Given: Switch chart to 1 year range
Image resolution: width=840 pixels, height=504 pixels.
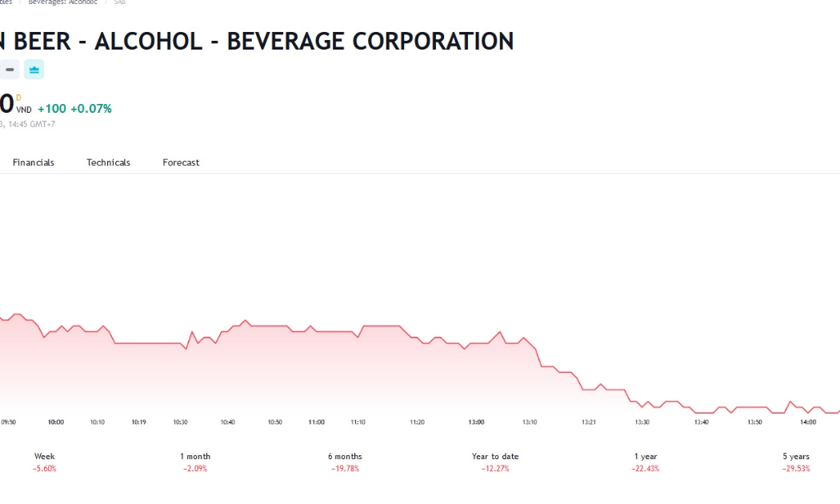Looking at the screenshot, I should pyautogui.click(x=646, y=462).
